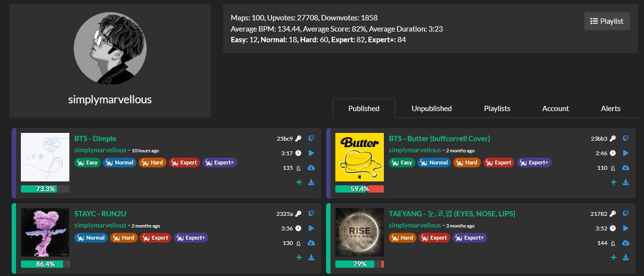This screenshot has height=276, width=644.
Task: Click the 'Average BPM: 134.44' stats line
Action: 336,29
